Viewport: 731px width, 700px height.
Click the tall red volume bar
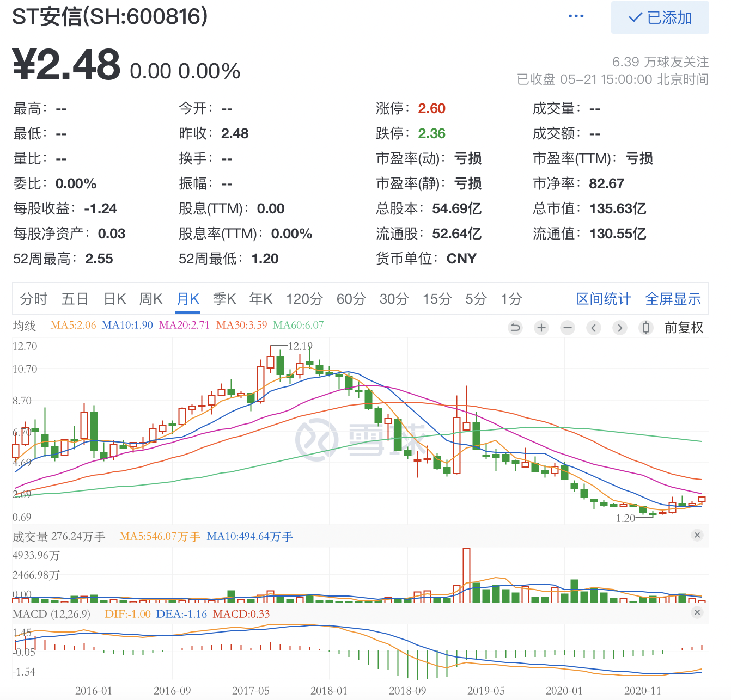pos(466,575)
